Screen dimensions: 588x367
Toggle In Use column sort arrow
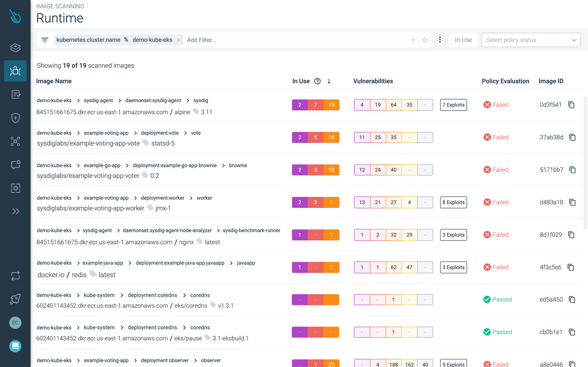329,81
